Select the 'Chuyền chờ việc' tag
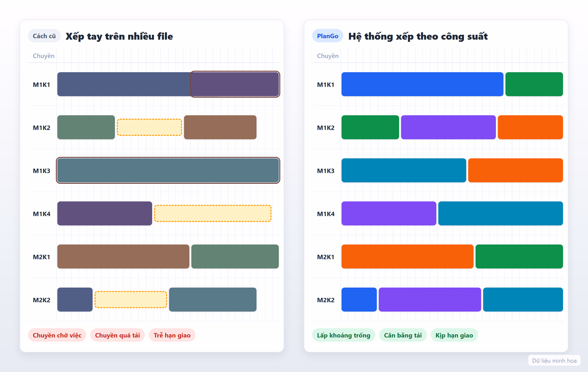Image resolution: width=588 pixels, height=372 pixels. click(57, 335)
